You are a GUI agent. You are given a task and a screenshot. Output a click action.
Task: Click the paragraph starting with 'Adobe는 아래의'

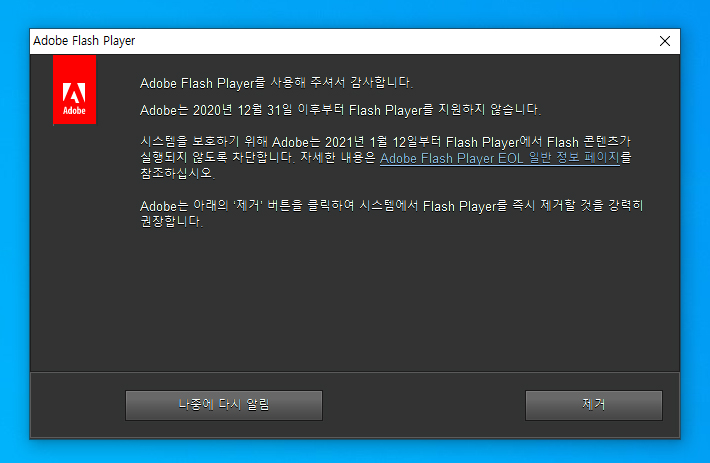coord(392,213)
